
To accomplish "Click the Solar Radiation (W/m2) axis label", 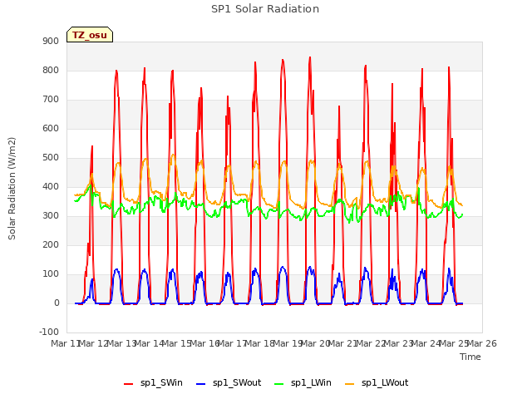I will pos(12,189).
